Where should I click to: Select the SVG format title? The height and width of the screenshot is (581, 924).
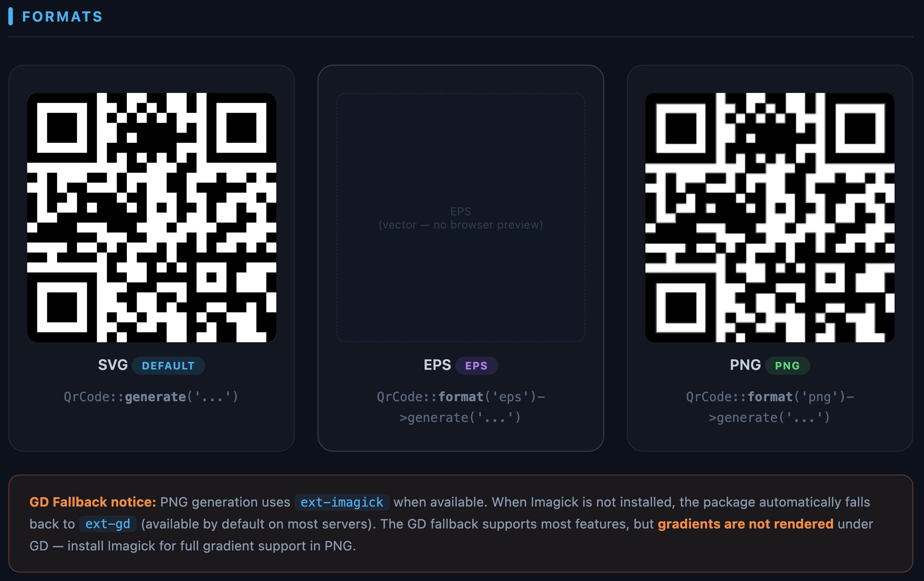tap(113, 365)
